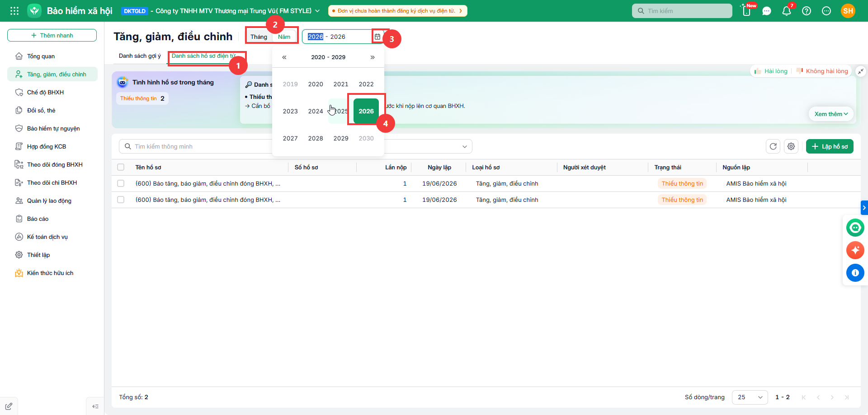Collapse the left sidebar icon
The width and height of the screenshot is (868, 415).
pos(95,406)
